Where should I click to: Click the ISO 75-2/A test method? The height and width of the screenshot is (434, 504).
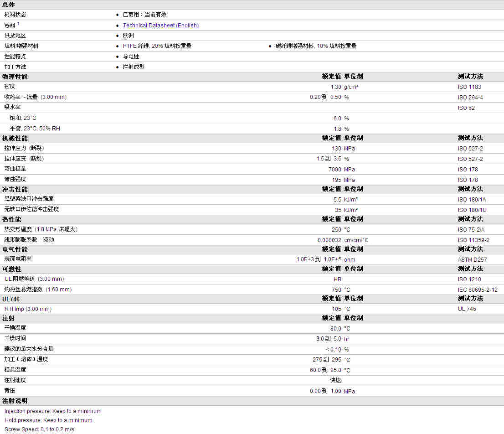[471, 230]
